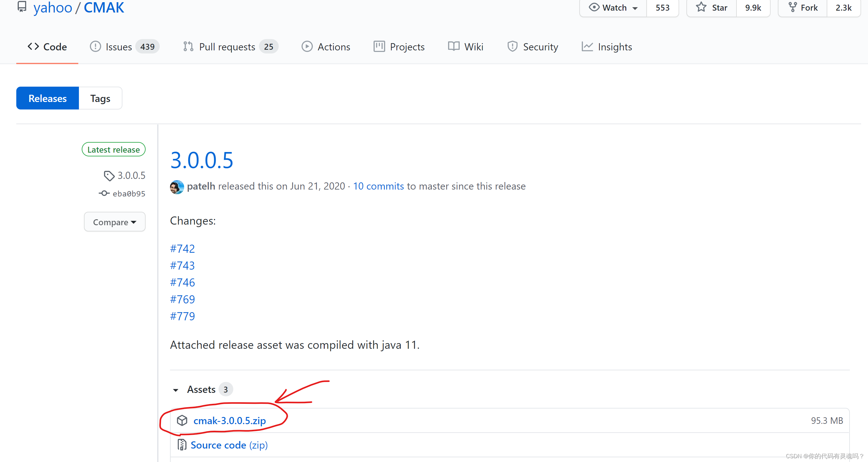
Task: Click the tag icon beside 3.0.0.5
Action: click(x=109, y=176)
